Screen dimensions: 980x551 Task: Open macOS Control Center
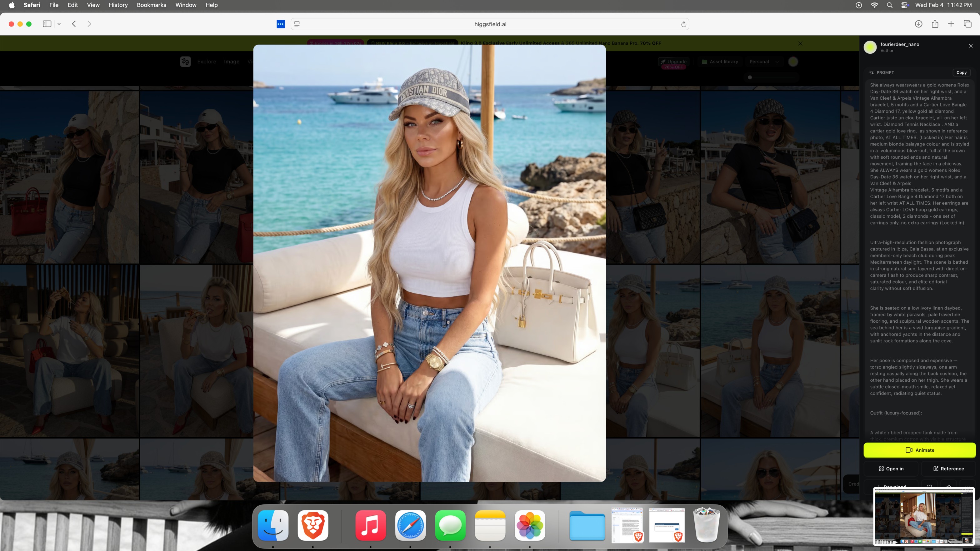(x=905, y=5)
